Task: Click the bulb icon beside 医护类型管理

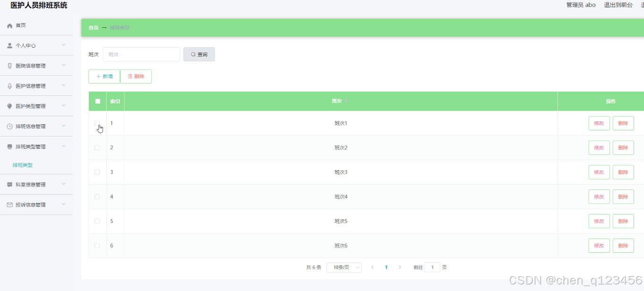Action: [9, 106]
